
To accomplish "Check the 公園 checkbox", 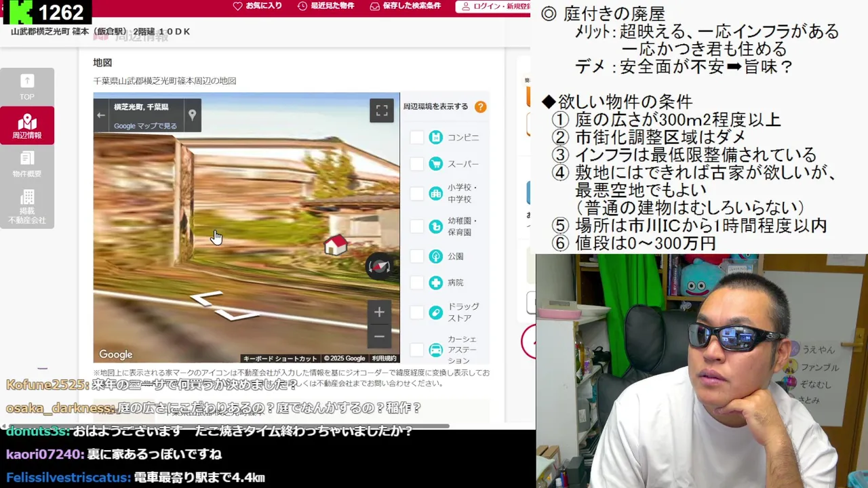I will [416, 256].
